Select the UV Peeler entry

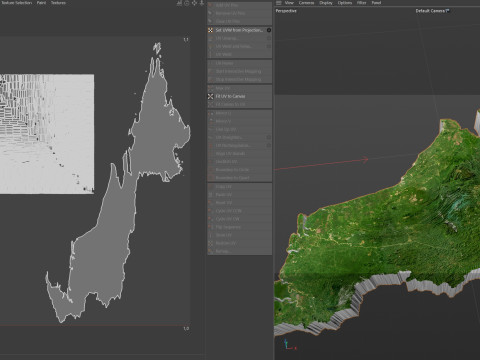coord(239,63)
